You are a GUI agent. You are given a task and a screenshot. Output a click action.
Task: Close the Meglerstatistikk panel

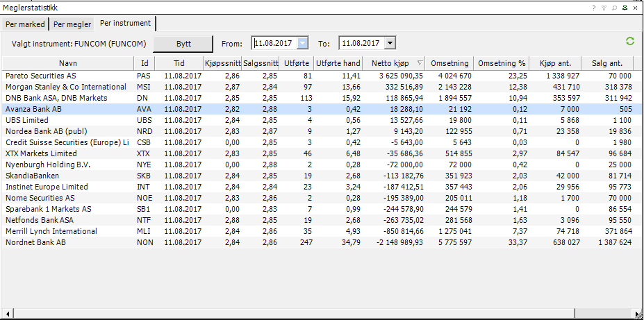[635, 8]
